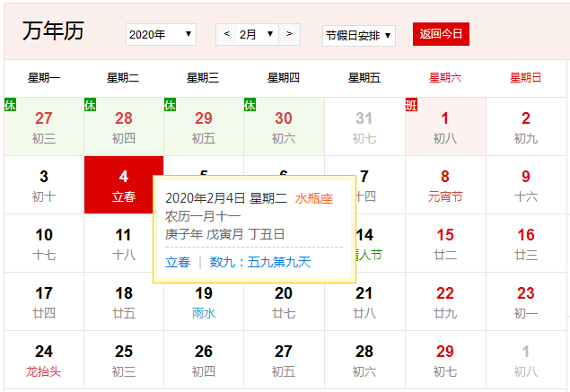Click 休 badge on January 27
This screenshot has width=570, height=392.
point(10,105)
